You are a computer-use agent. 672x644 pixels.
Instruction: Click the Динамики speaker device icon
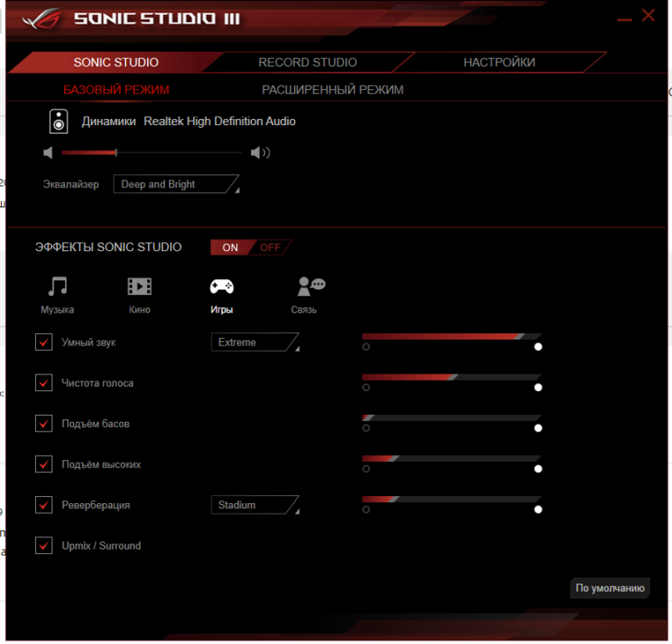pyautogui.click(x=59, y=122)
